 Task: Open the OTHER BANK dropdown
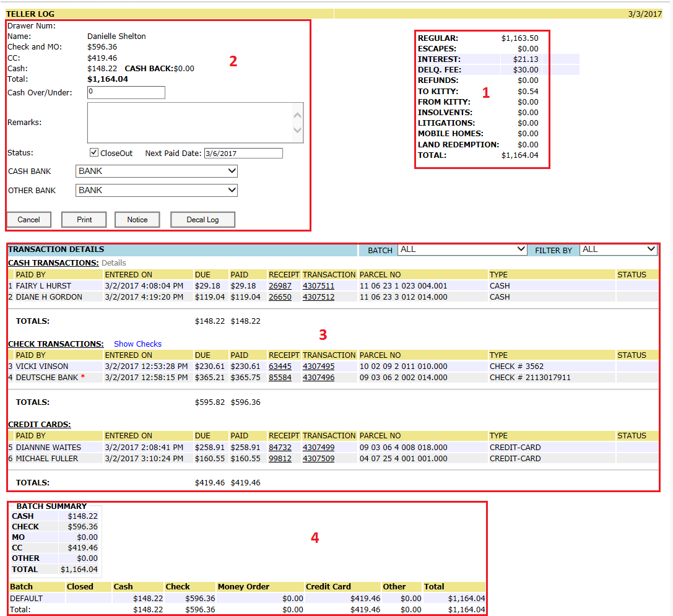(x=156, y=190)
